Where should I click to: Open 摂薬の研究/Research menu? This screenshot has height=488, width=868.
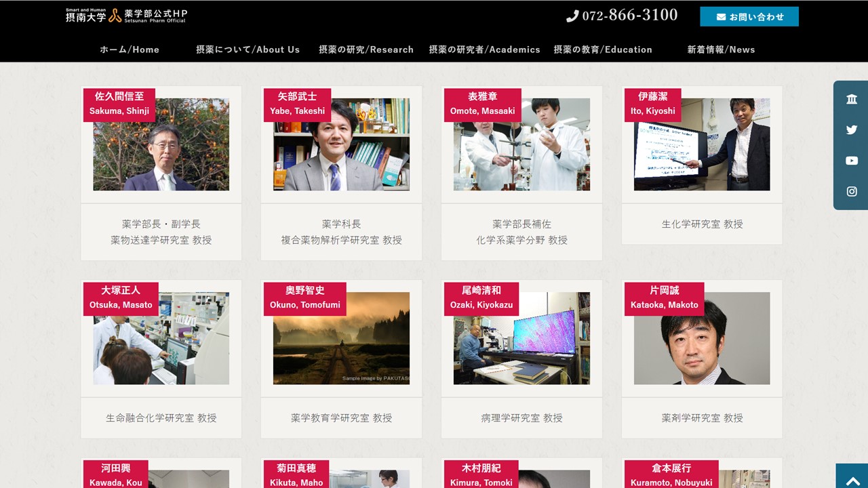[366, 49]
